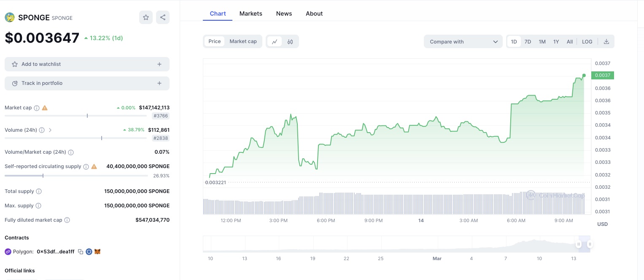Select the Price toggle option
The width and height of the screenshot is (644, 280).
pos(215,41)
